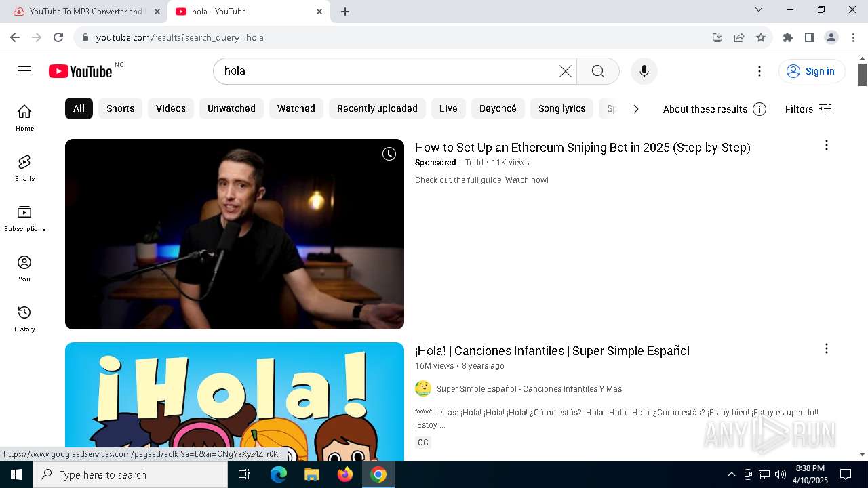Open ¡Hola! Canciones Infantiles video title
868x488 pixels.
[552, 351]
